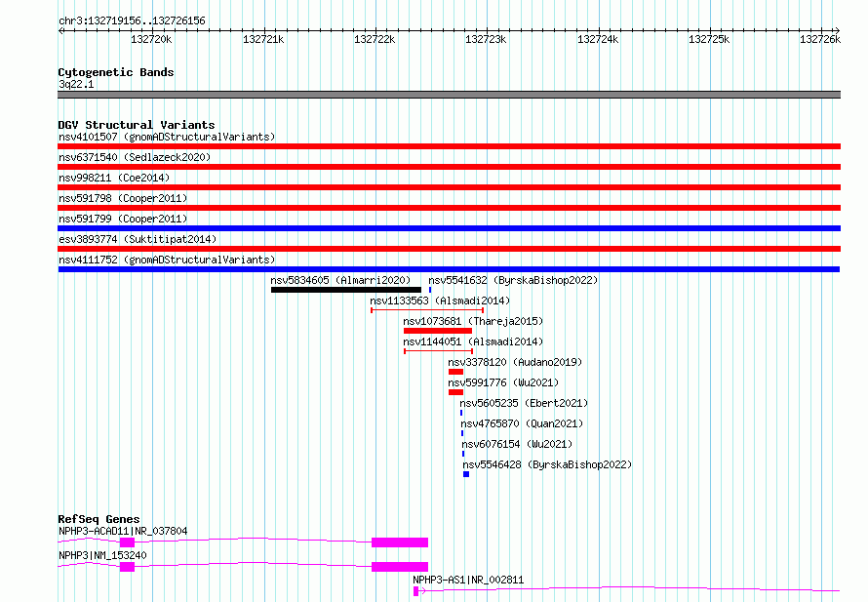
Task: Click the small red nsv5991776 bar
Action: coord(455,392)
